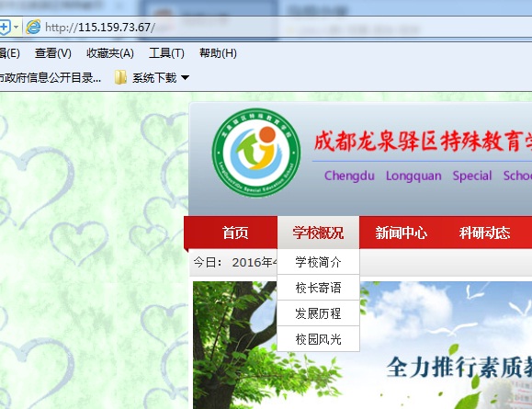
Task: Open the 帮助(H) menu
Action: point(218,53)
